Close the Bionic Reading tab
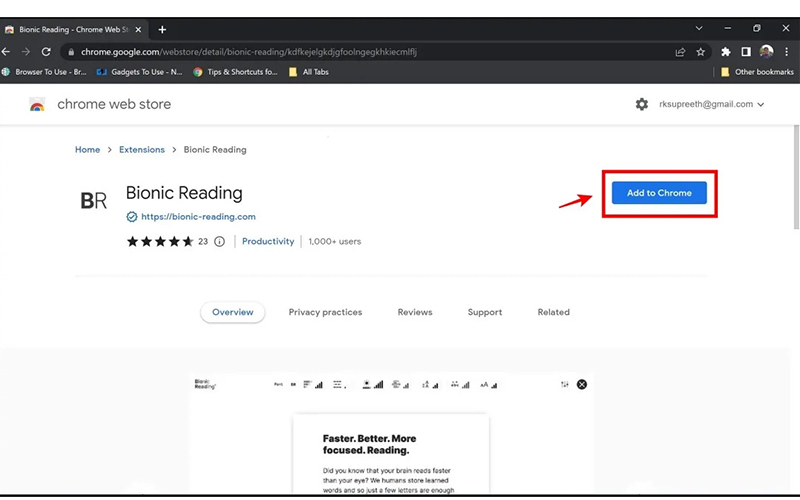The image size is (800, 500). pos(138,30)
